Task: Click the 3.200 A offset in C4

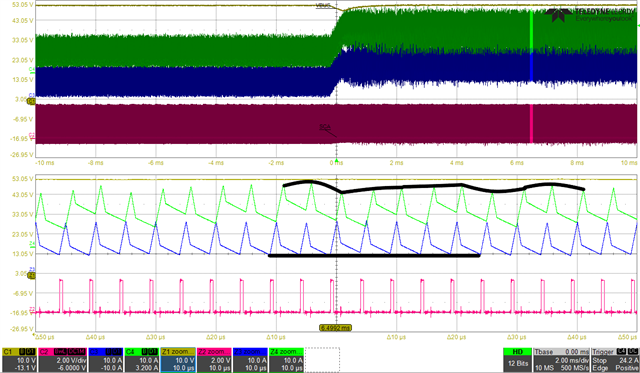Action: [x=147, y=368]
